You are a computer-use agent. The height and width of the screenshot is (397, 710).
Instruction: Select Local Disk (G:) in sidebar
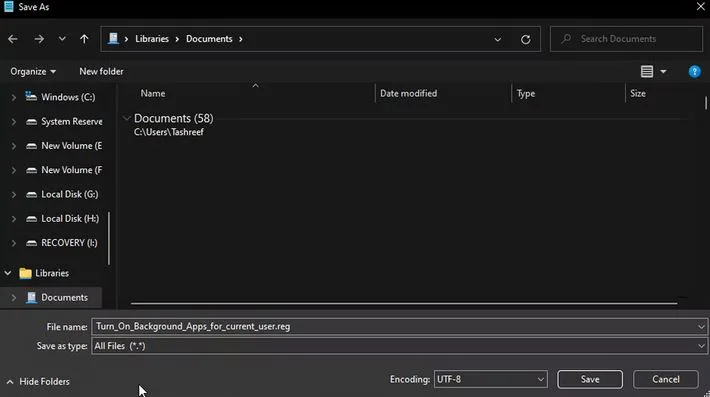pos(70,194)
